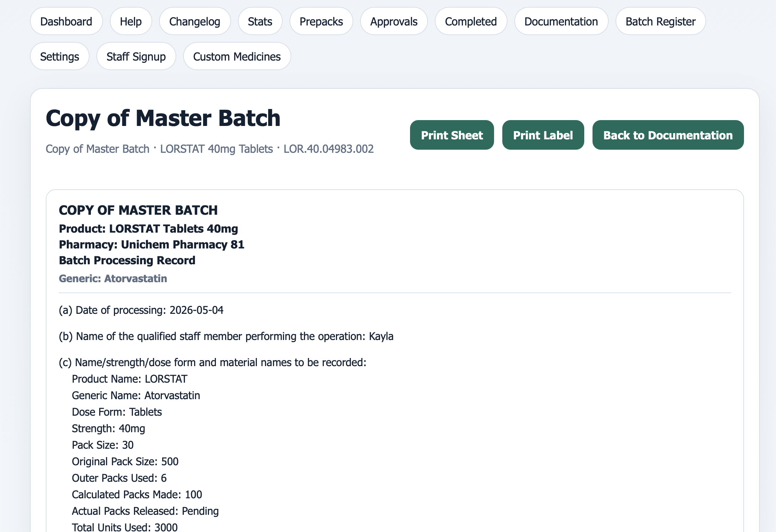Click Strength: 40mg row
Screen dimensions: 776x532
(x=108, y=428)
